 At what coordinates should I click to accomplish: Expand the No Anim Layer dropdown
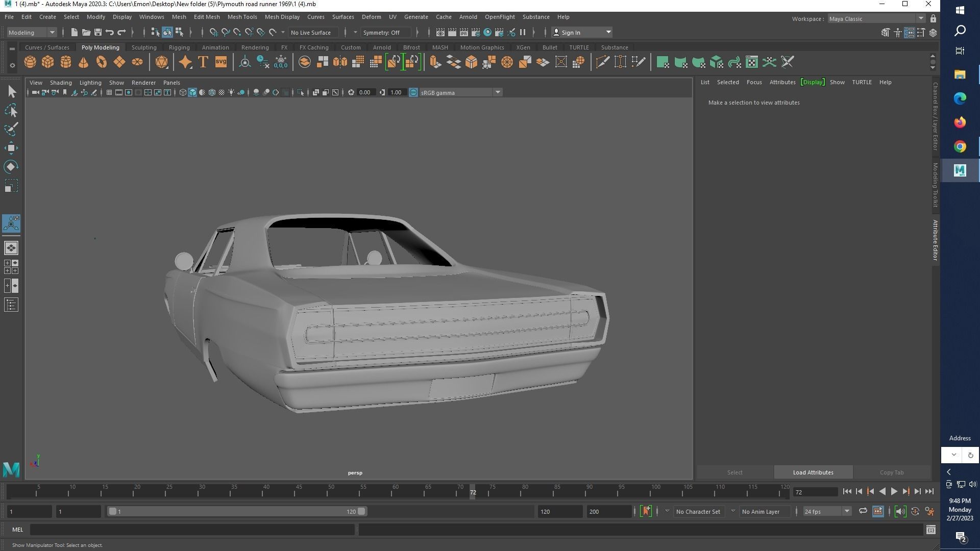coord(733,511)
